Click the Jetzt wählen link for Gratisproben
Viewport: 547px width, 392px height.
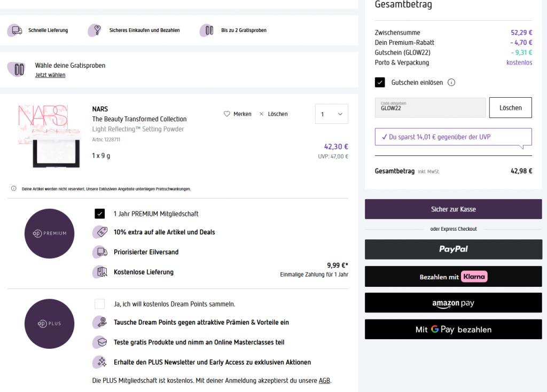50,75
